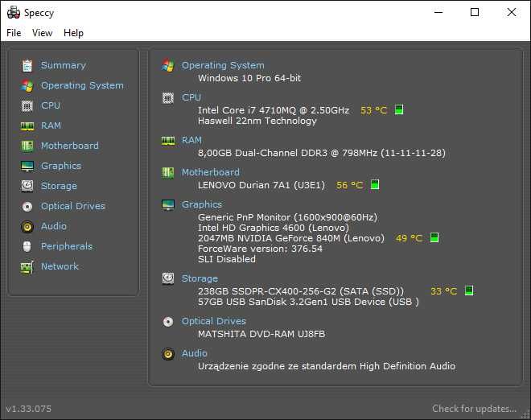Click 'MATSHITA DVD-RAM UJ8FB' text
The image size is (531, 420).
pos(261,334)
